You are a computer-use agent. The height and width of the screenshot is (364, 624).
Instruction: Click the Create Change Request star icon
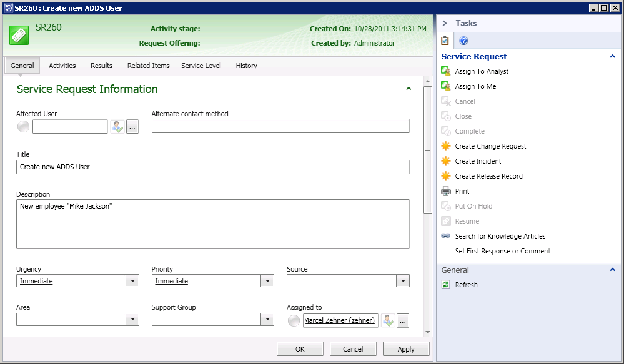coord(446,146)
